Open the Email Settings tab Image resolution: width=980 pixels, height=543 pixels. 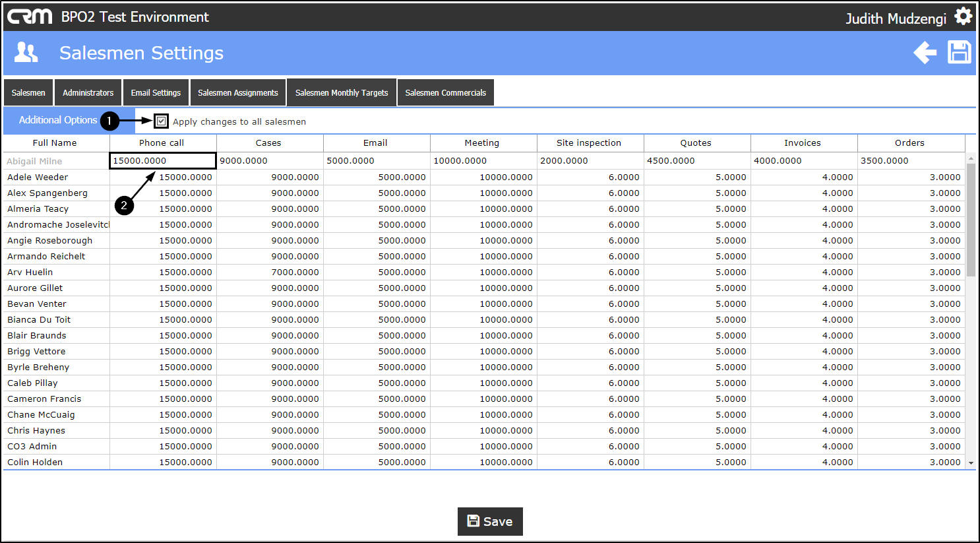coord(156,93)
